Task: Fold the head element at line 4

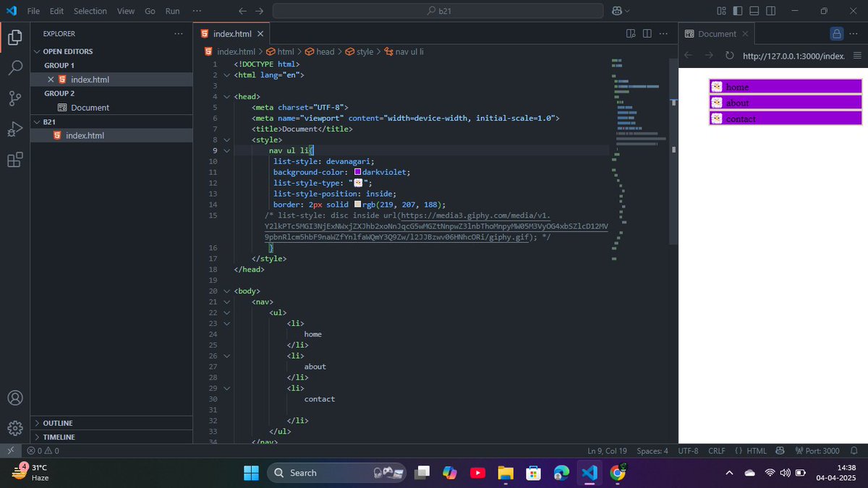Action: coord(226,97)
